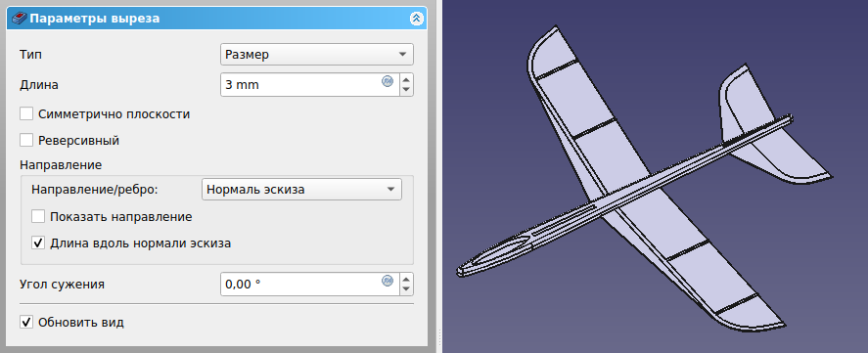Uncheck Длина вдоль нормали эскиза
The image size is (868, 353).
pyautogui.click(x=38, y=243)
